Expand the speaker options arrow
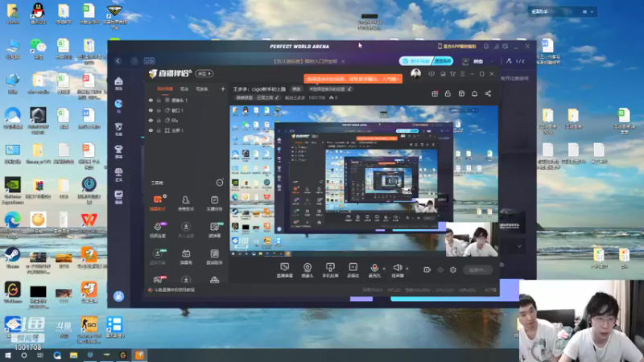 [x=407, y=269]
